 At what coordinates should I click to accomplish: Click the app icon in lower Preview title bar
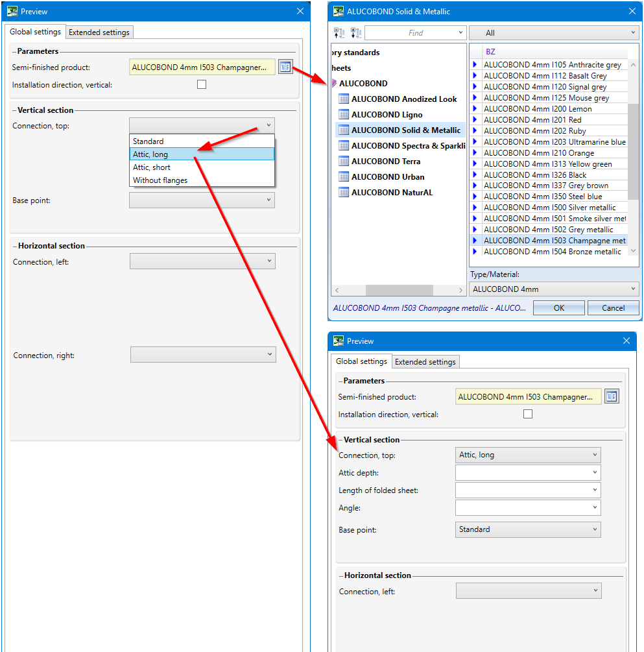pyautogui.click(x=339, y=341)
